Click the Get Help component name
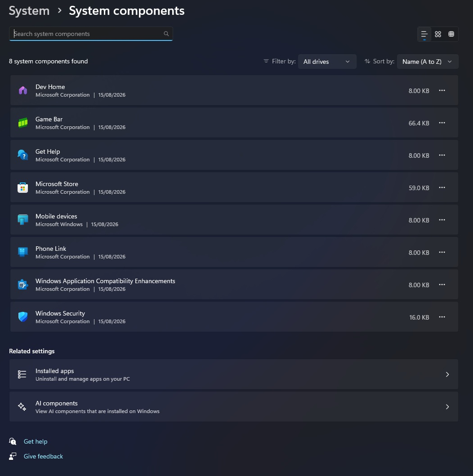Screen dimensions: 473x476 click(48, 151)
